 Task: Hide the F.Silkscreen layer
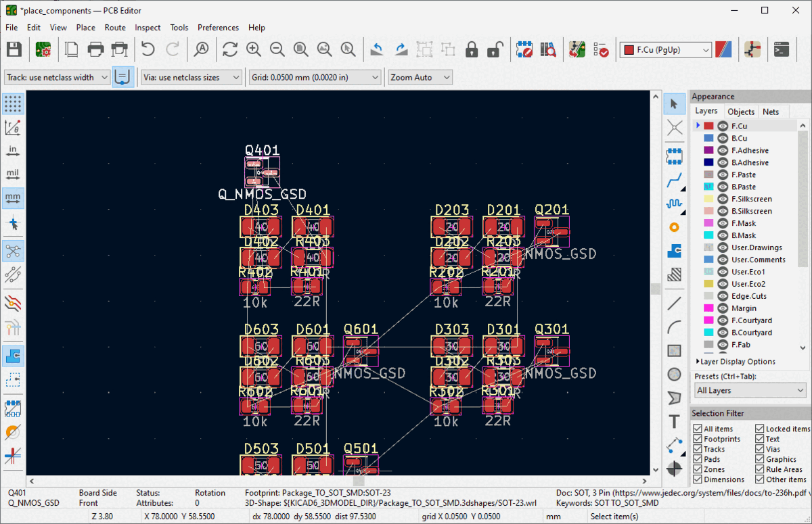[x=723, y=199]
